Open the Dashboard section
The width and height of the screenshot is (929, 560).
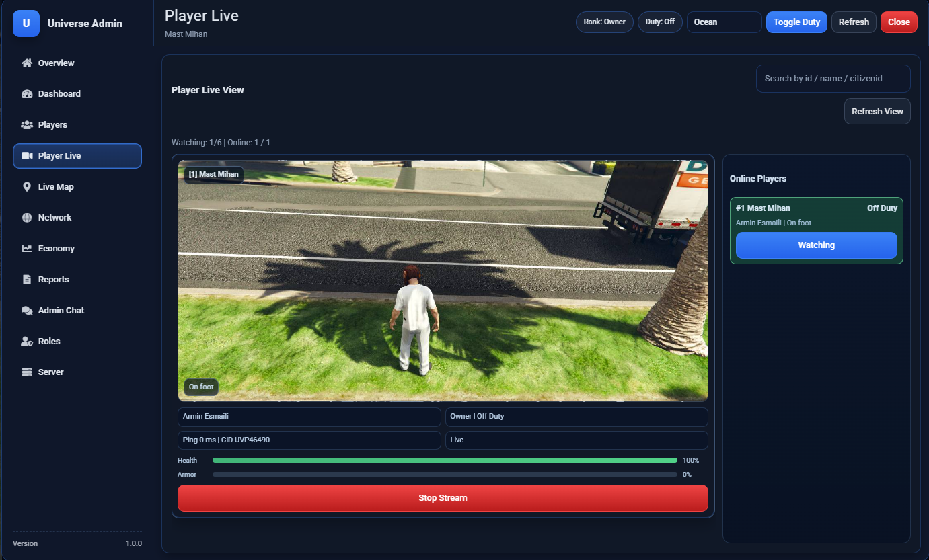pyautogui.click(x=77, y=94)
